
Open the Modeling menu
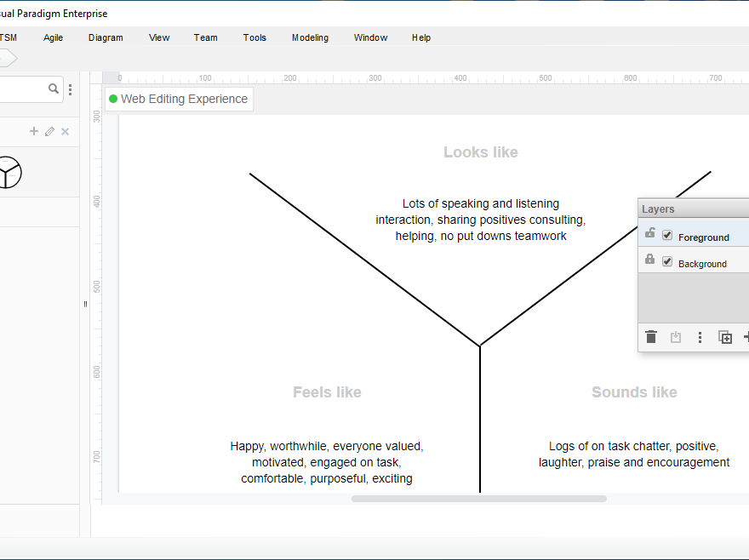[310, 37]
